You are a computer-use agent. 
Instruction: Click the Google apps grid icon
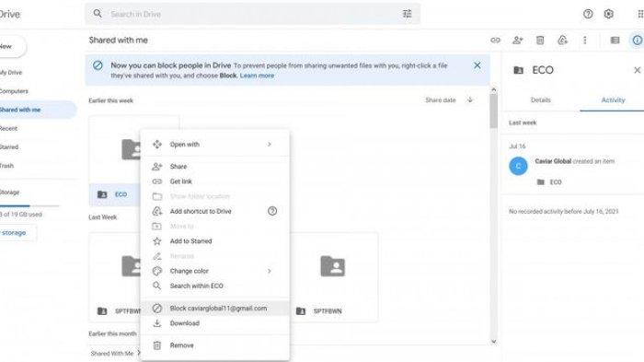click(x=640, y=14)
